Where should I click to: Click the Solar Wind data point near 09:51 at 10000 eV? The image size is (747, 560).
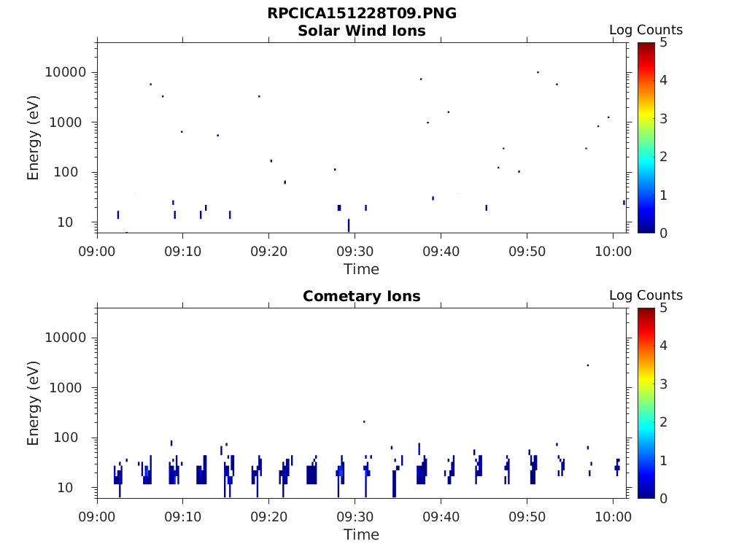click(538, 72)
